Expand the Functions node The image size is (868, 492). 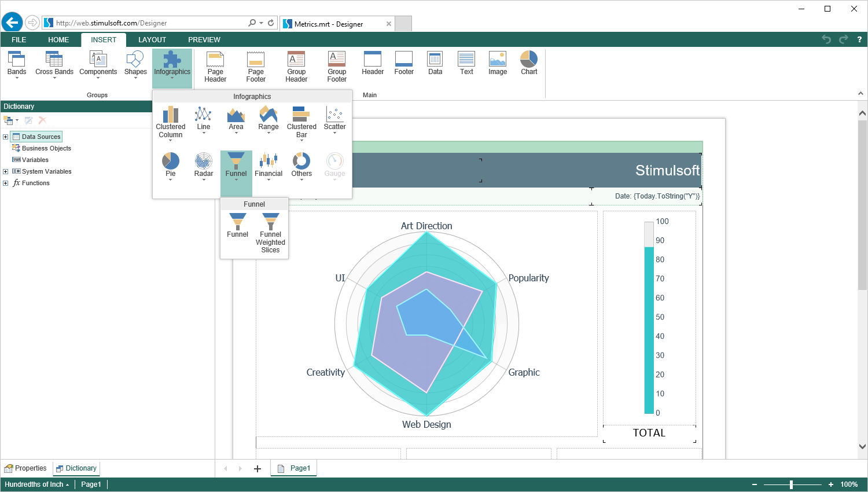click(x=5, y=183)
